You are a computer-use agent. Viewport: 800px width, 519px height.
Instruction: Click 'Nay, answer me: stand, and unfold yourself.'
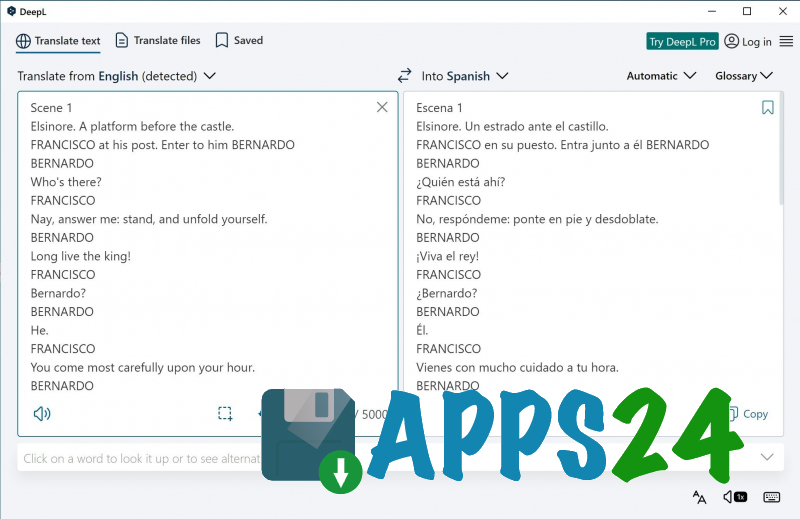pos(149,219)
